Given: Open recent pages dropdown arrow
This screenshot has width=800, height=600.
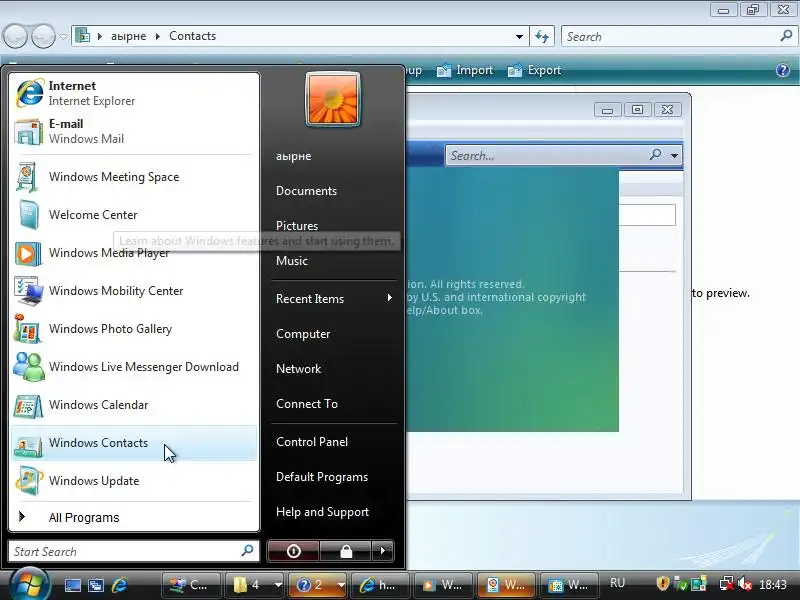Looking at the screenshot, I should pyautogui.click(x=63, y=36).
